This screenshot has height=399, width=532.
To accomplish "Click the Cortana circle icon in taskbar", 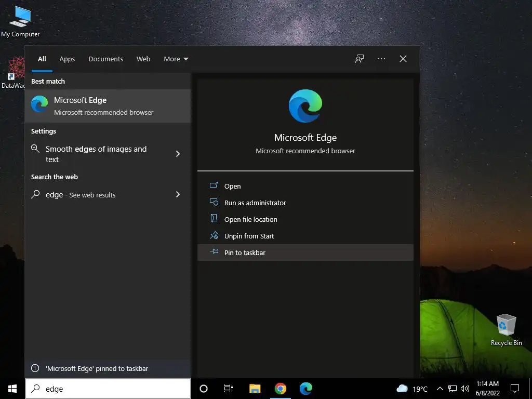I will [204, 389].
